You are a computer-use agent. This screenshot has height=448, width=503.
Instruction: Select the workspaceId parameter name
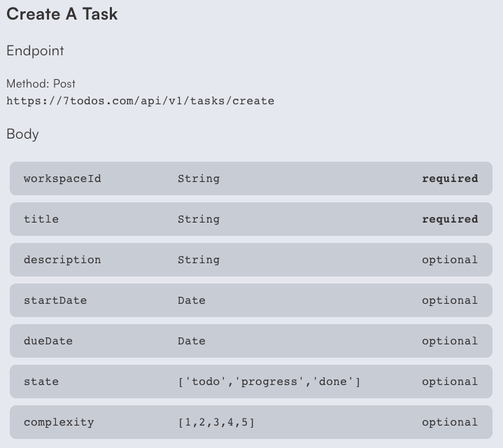(x=62, y=178)
